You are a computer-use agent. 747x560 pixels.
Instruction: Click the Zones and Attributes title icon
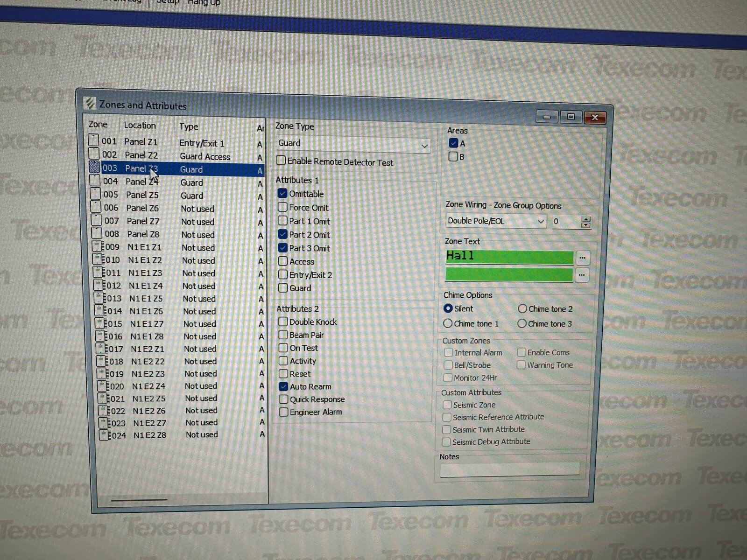coord(90,103)
